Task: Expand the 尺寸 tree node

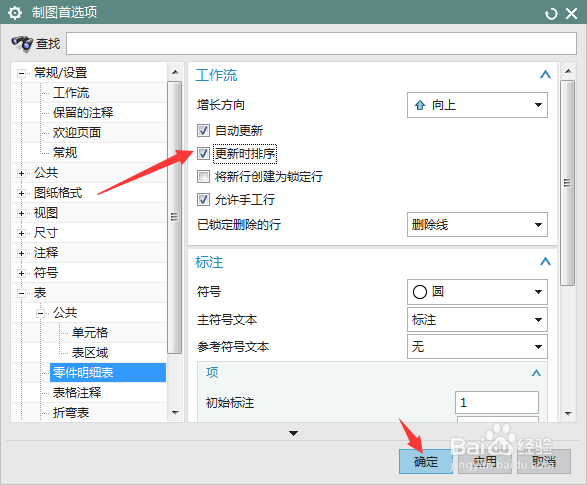Action: pyautogui.click(x=21, y=234)
